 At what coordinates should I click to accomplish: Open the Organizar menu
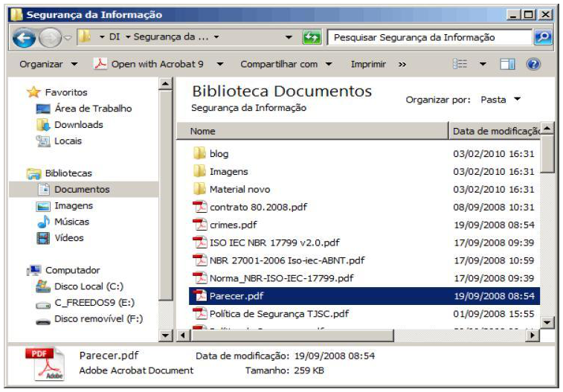(48, 64)
